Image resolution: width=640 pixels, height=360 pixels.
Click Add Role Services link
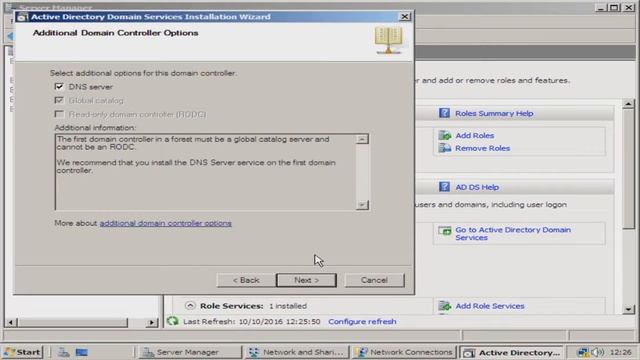pos(490,306)
